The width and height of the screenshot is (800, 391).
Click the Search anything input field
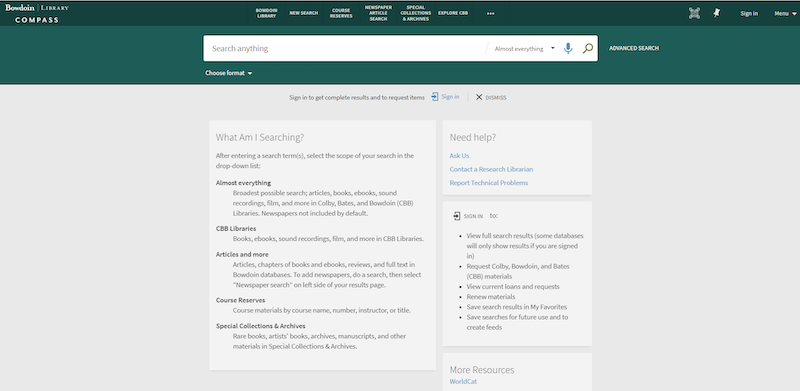(344, 48)
